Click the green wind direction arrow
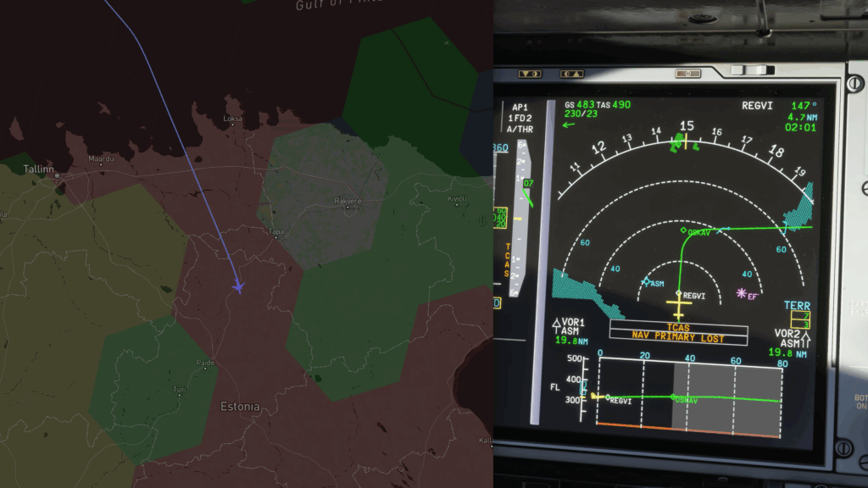The height and width of the screenshot is (488, 868). coord(568,125)
